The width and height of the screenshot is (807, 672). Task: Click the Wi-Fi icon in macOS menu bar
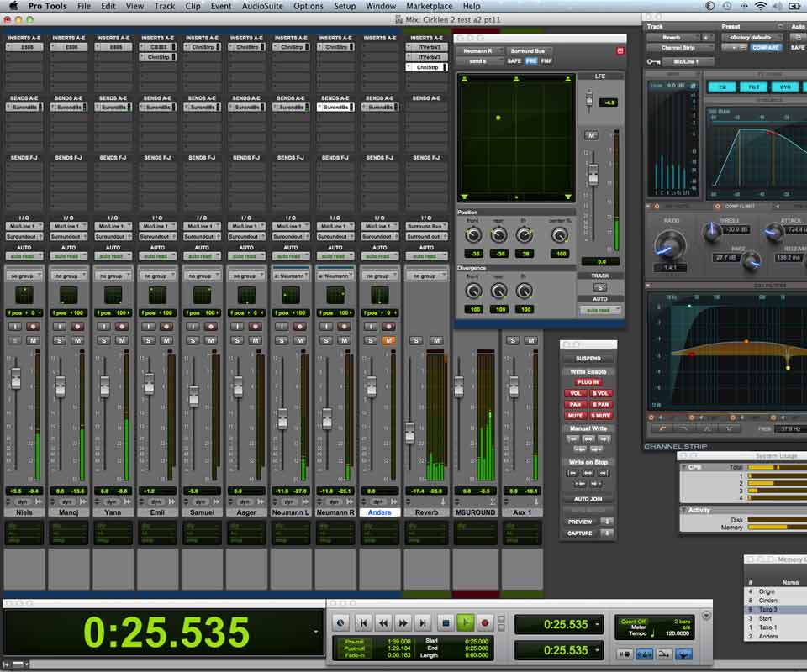[760, 6]
